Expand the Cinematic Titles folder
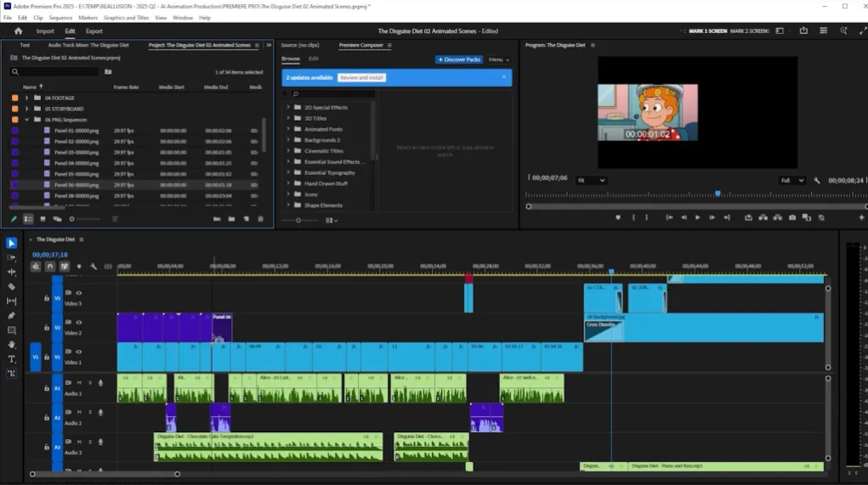Screen dimensions: 868x485 (x=288, y=150)
